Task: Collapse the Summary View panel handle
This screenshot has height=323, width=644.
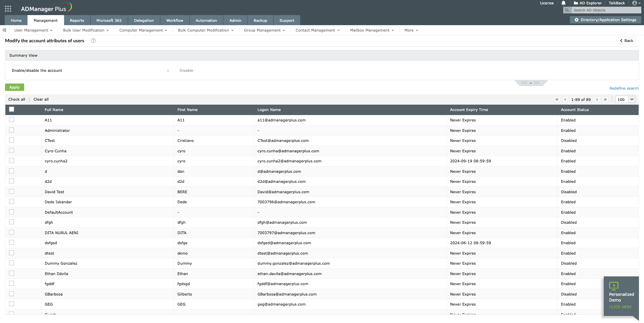Action: (531, 83)
